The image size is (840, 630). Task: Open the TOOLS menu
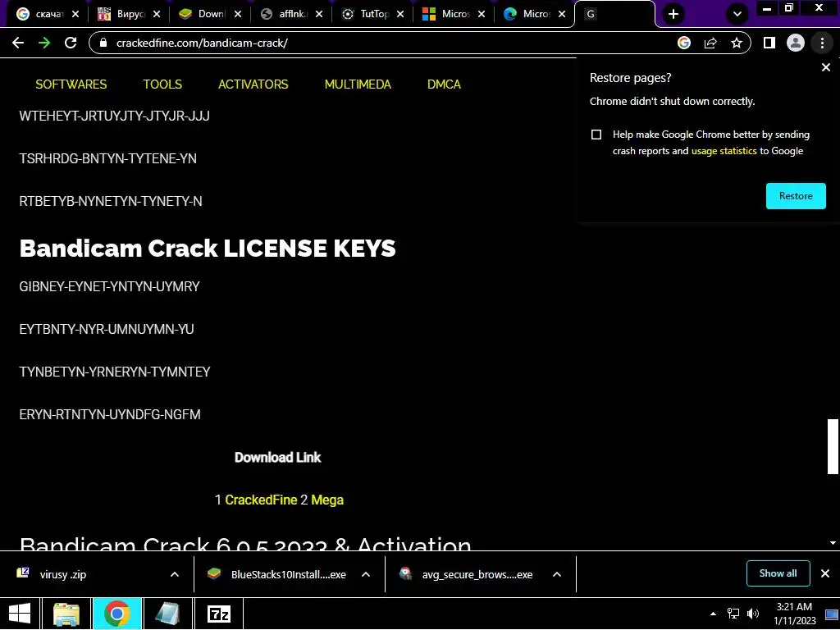162,84
